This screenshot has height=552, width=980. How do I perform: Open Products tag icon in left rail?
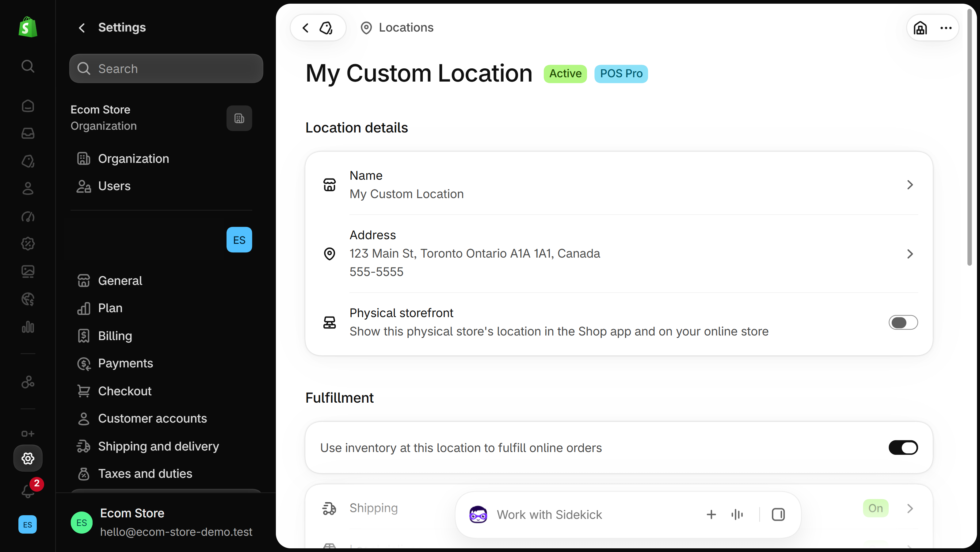click(28, 161)
